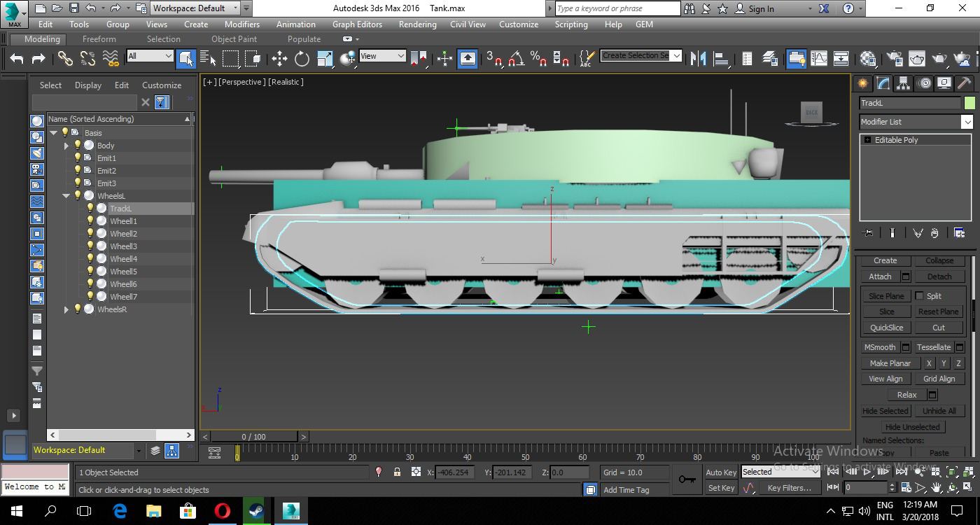Open the Motion command panel
The width and height of the screenshot is (980, 525).
point(925,83)
